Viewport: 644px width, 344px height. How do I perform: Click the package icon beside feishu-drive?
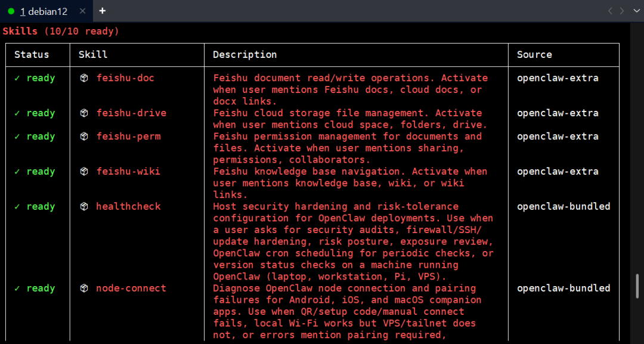pos(84,113)
